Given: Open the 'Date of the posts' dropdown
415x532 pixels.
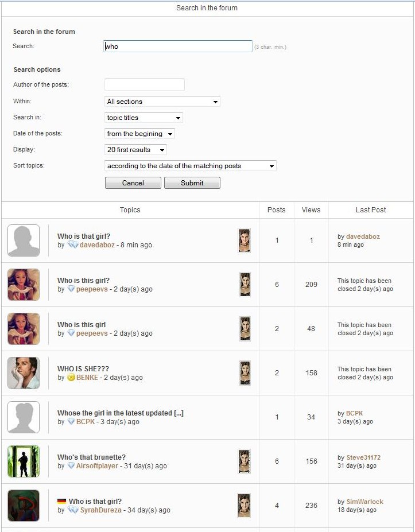Looking at the screenshot, I should [139, 133].
